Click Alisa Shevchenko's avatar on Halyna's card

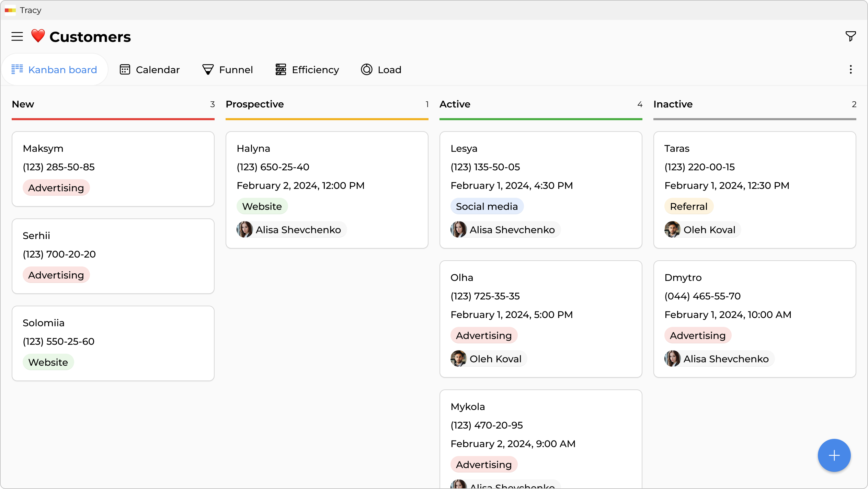click(244, 229)
